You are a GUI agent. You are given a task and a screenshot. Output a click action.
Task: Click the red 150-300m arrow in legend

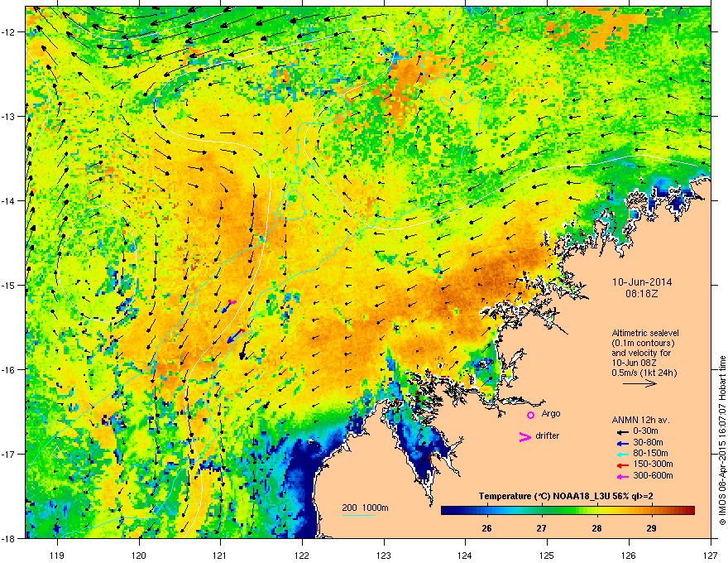tap(622, 465)
